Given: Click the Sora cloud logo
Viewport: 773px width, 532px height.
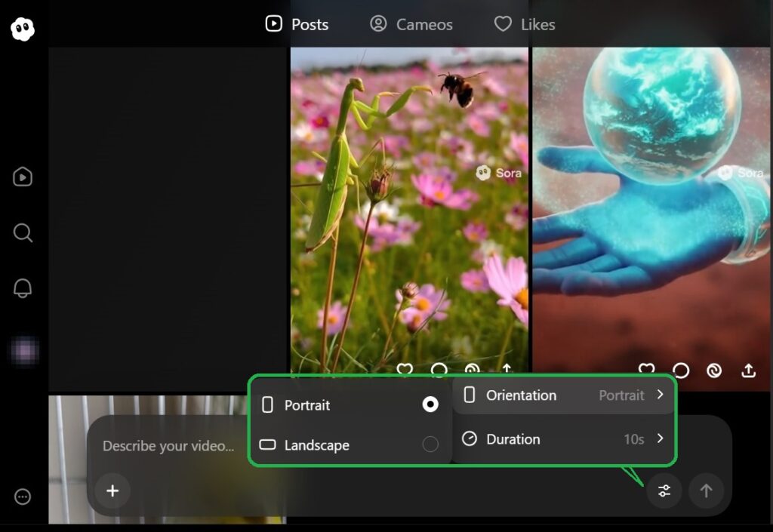Looking at the screenshot, I should (23, 29).
